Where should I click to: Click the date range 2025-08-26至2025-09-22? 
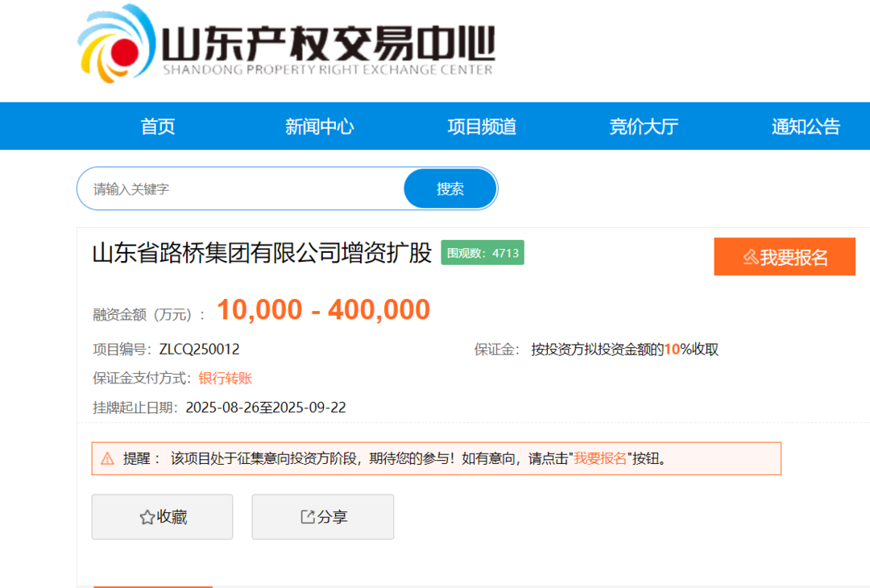(266, 407)
